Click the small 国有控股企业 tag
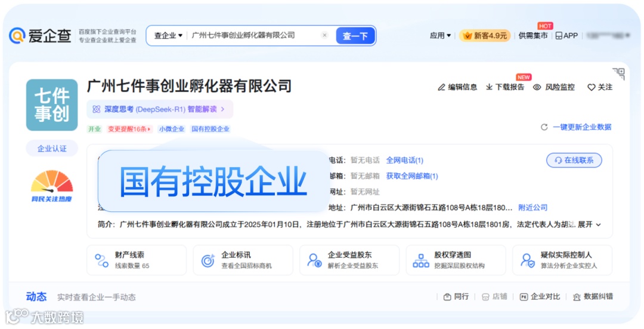 click(210, 129)
